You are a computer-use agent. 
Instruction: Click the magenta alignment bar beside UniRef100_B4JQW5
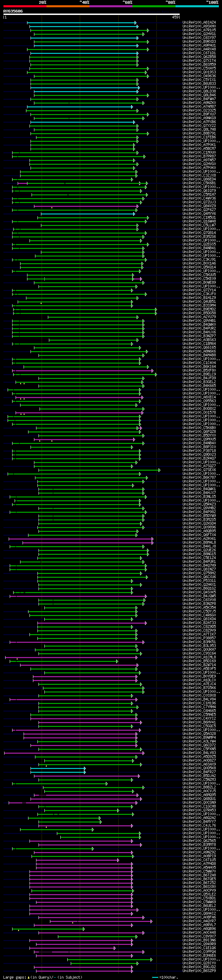(78, 596)
